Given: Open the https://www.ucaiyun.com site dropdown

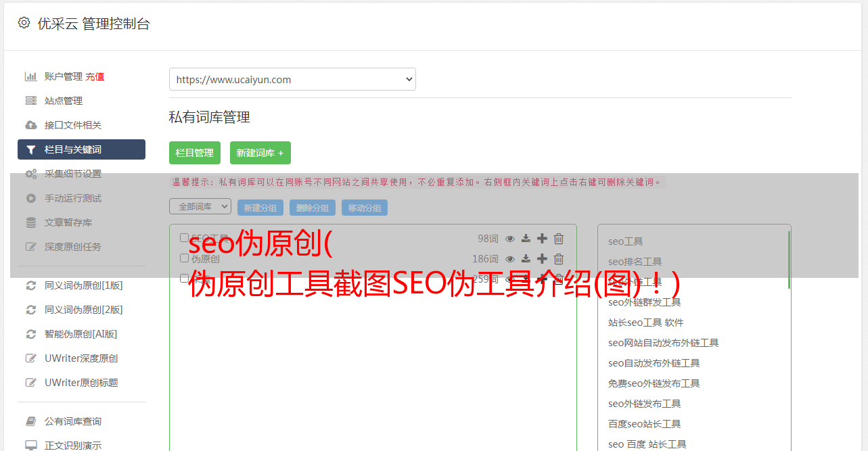Looking at the screenshot, I should pyautogui.click(x=292, y=79).
